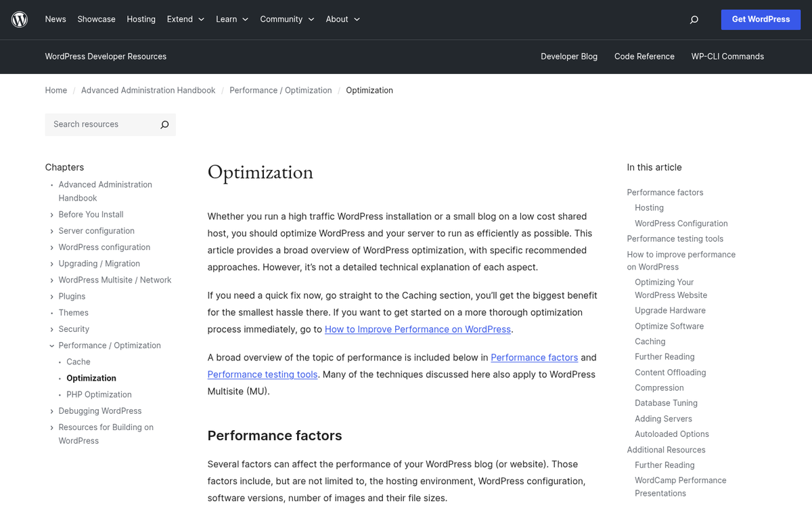812x508 pixels.
Task: Open Advanced Administration Handbook chapter link
Action: click(106, 191)
